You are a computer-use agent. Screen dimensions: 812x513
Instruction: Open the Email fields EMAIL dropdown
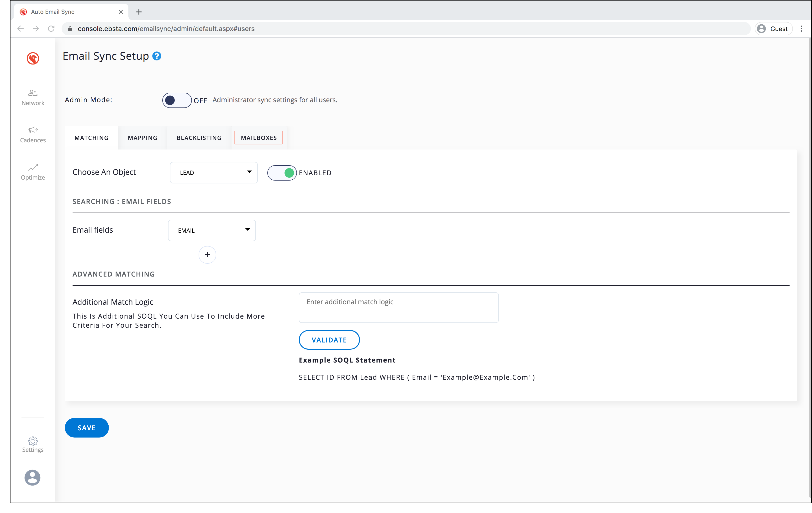pyautogui.click(x=212, y=230)
